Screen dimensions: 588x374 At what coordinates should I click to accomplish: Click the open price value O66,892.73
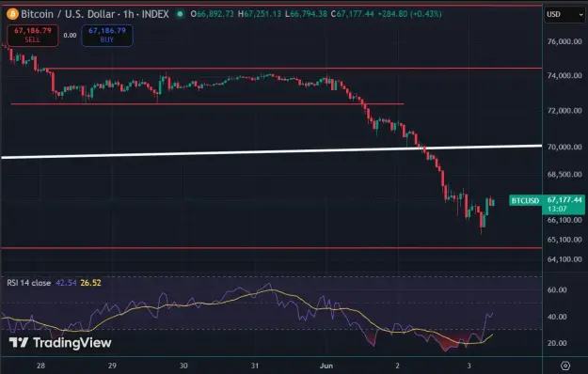[x=212, y=14]
